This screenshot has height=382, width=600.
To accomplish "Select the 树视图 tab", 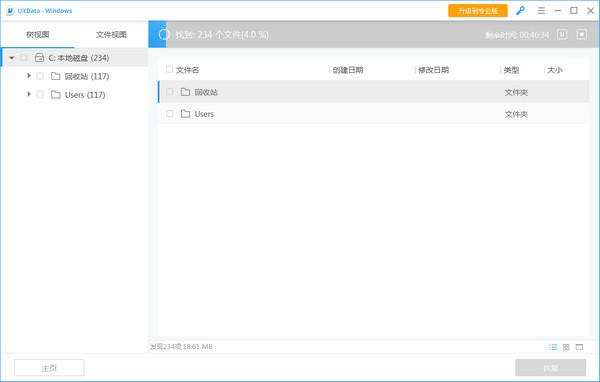I will [38, 34].
